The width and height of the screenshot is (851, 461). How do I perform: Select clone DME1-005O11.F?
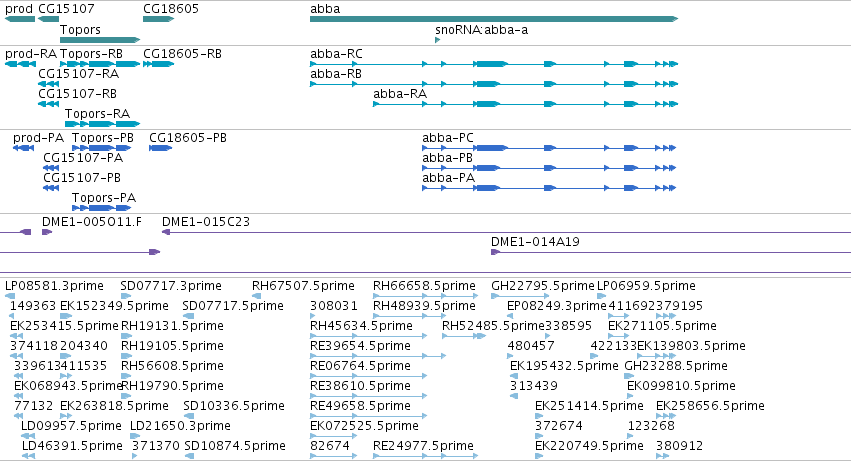click(92, 222)
